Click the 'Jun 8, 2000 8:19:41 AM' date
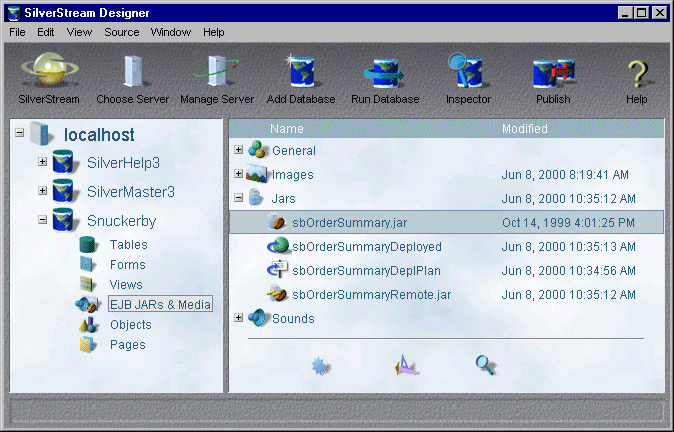Viewport: 674px width, 432px height. coord(565,174)
